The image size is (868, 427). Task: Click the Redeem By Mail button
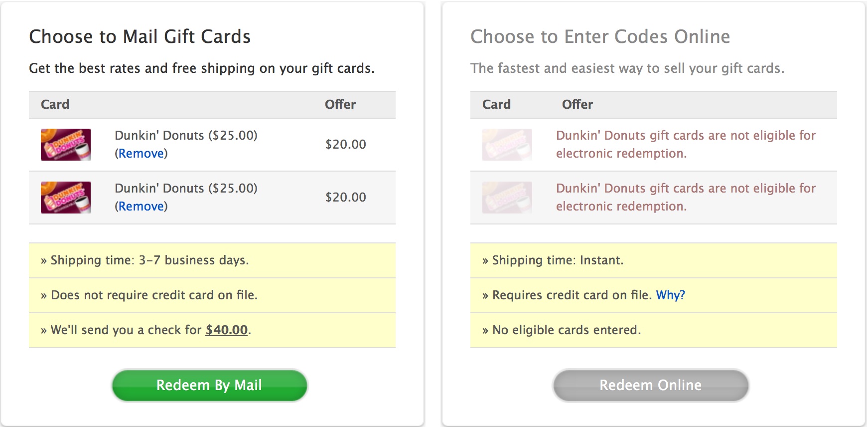point(209,385)
